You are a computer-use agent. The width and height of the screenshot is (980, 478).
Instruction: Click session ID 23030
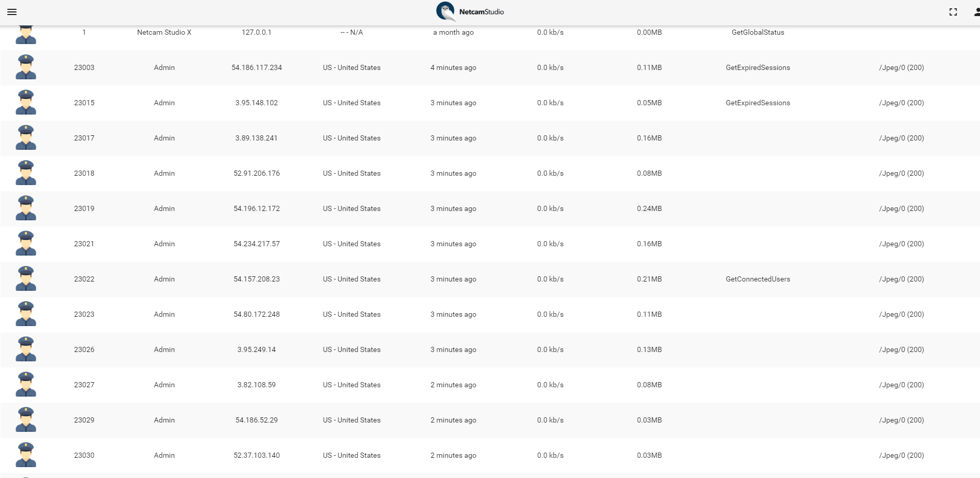tap(84, 455)
